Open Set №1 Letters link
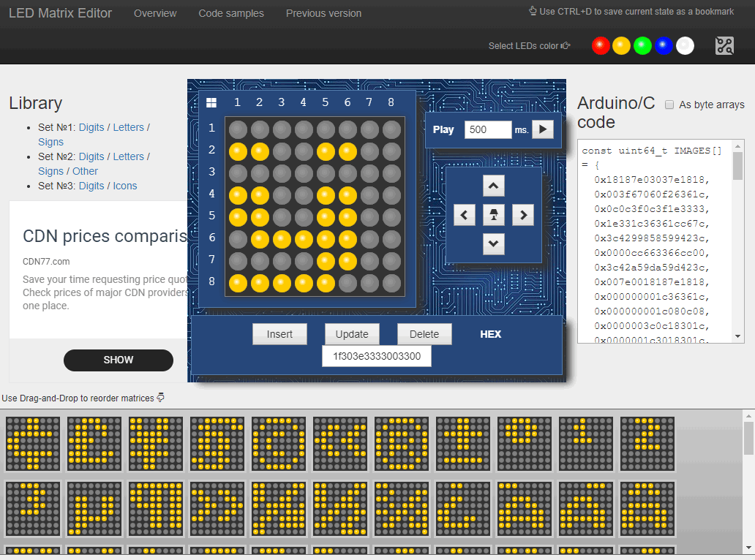 (x=129, y=127)
